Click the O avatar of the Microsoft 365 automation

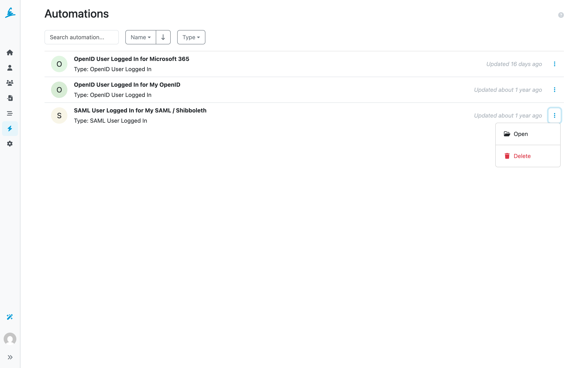59,64
